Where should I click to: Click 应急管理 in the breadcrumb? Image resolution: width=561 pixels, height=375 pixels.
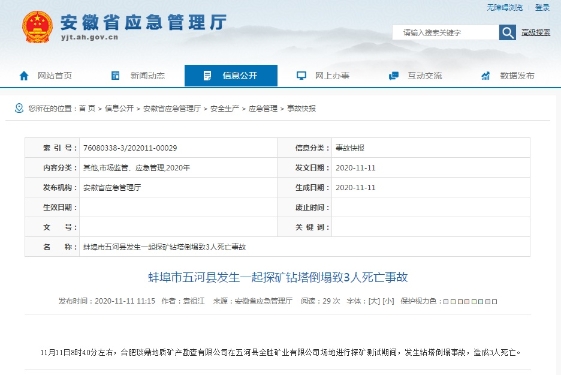[x=263, y=108]
